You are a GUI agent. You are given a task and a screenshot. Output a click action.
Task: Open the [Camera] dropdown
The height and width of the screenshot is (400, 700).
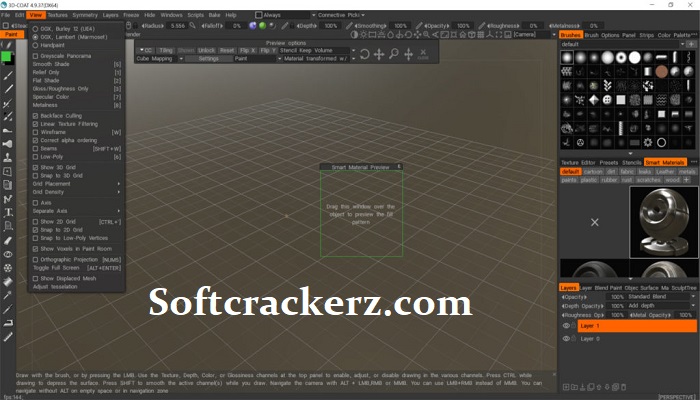(534, 34)
